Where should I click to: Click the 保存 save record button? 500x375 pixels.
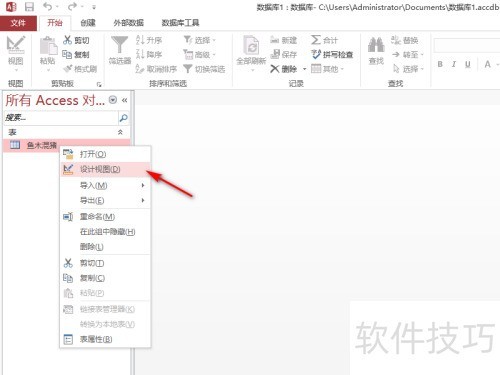283,54
